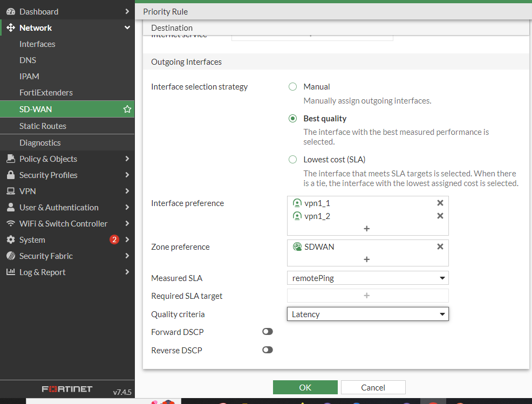Click the Network arrows icon
Screen dimensions: 532x404
[x=11, y=28]
